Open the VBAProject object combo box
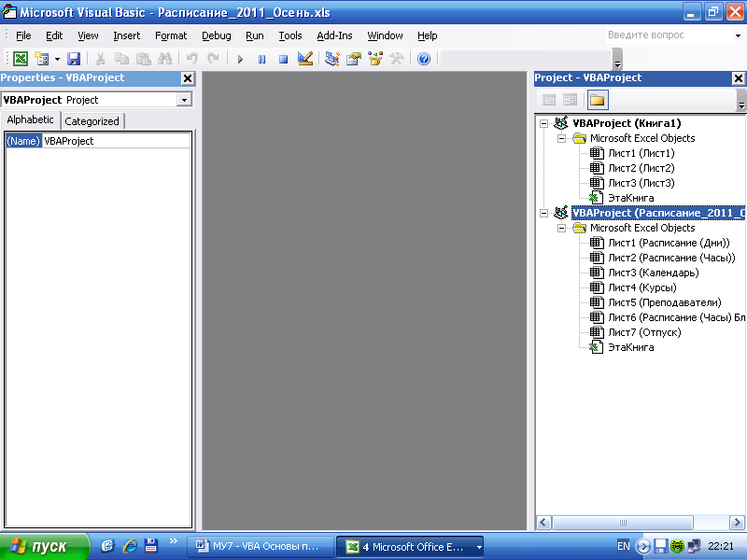 [97, 100]
